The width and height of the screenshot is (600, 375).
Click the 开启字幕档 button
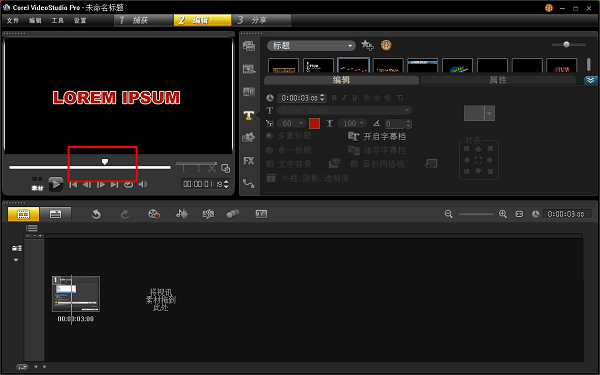pyautogui.click(x=377, y=137)
